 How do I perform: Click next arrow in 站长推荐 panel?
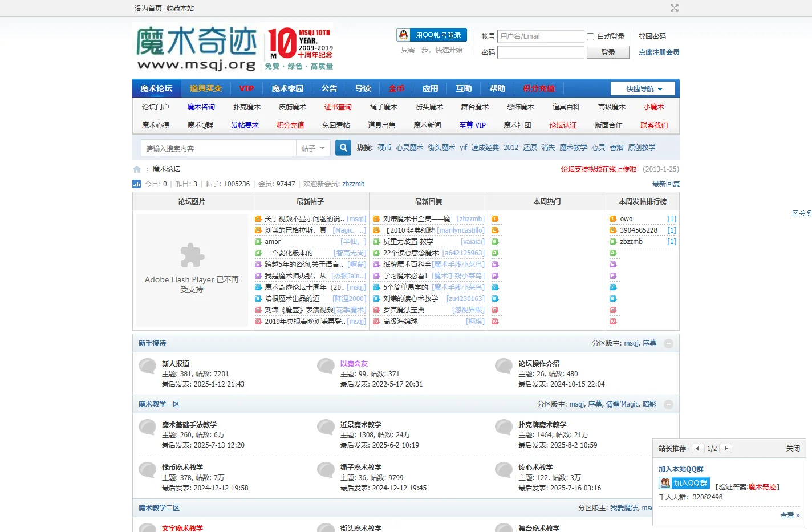(726, 449)
